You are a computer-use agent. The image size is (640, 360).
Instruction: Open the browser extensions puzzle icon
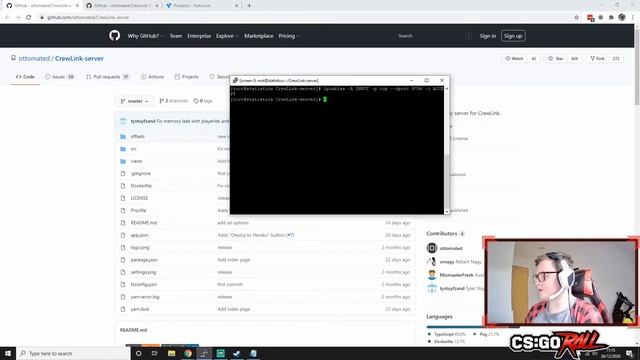(611, 17)
